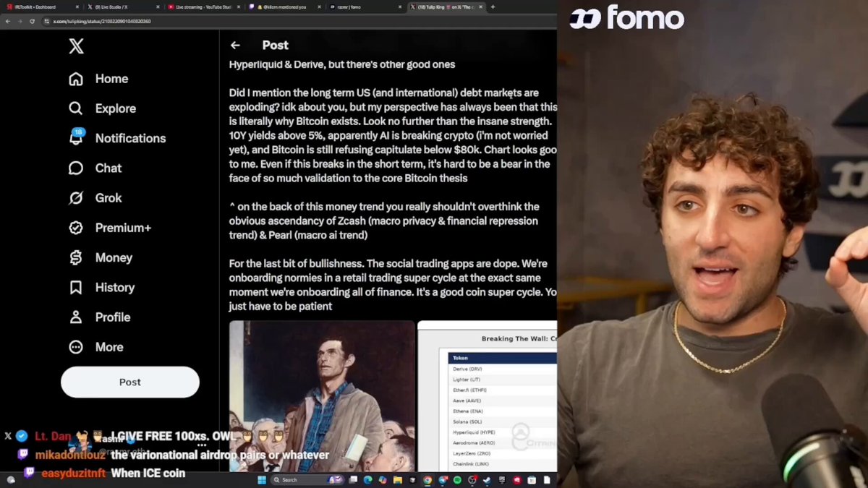Open Spotify from the taskbar
The image size is (868, 488).
pos(457,480)
